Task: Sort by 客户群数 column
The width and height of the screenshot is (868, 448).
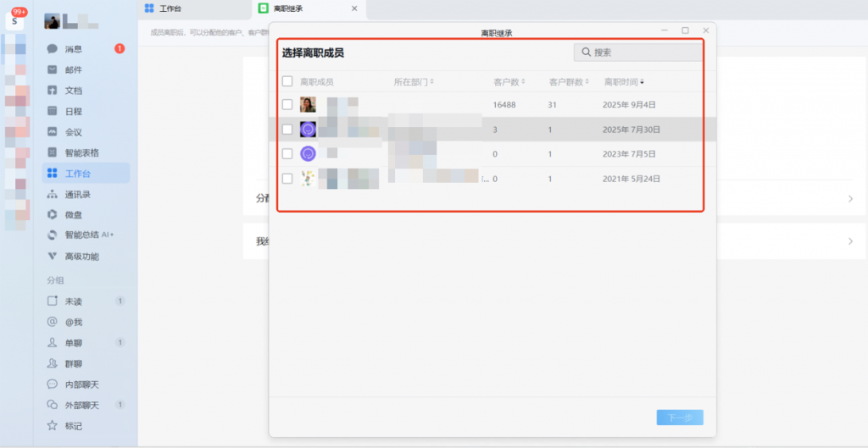Action: click(x=569, y=82)
